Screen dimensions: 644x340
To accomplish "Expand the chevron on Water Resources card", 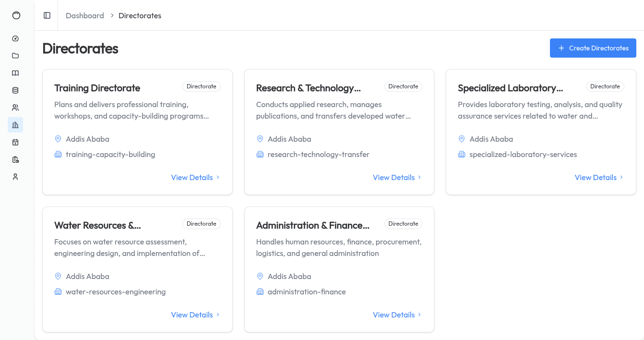I will (x=217, y=315).
